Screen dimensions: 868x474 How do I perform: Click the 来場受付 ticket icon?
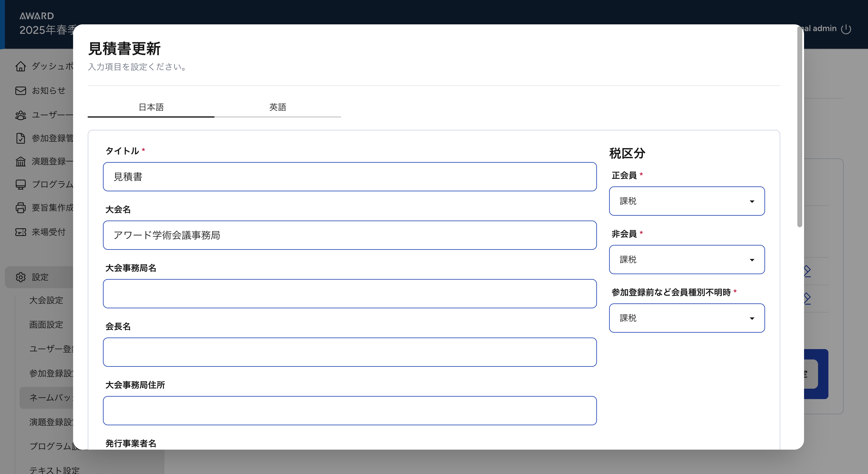pyautogui.click(x=20, y=232)
